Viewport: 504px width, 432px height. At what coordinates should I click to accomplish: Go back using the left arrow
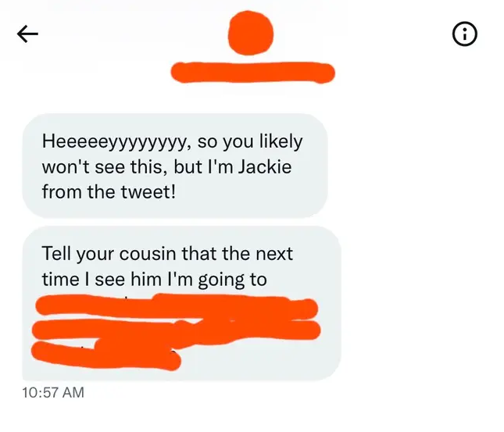27,34
